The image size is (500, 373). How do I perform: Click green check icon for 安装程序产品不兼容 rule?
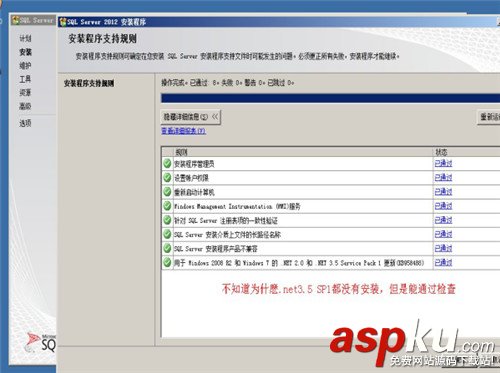[x=167, y=248]
